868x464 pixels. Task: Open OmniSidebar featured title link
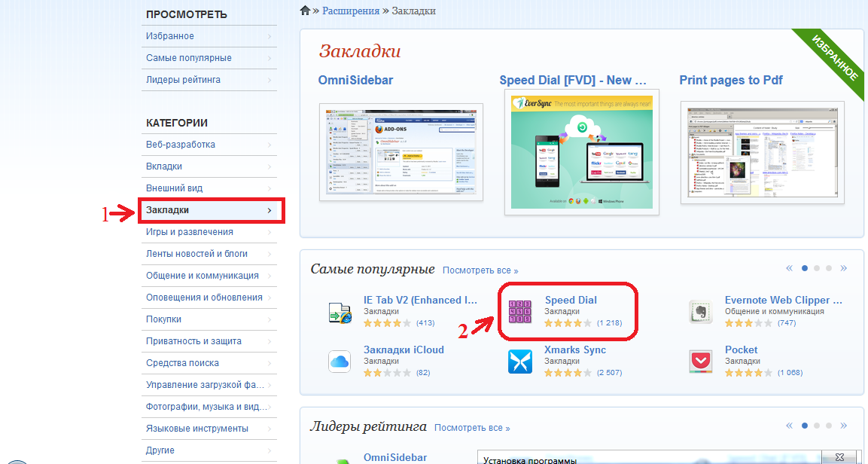[x=355, y=81]
